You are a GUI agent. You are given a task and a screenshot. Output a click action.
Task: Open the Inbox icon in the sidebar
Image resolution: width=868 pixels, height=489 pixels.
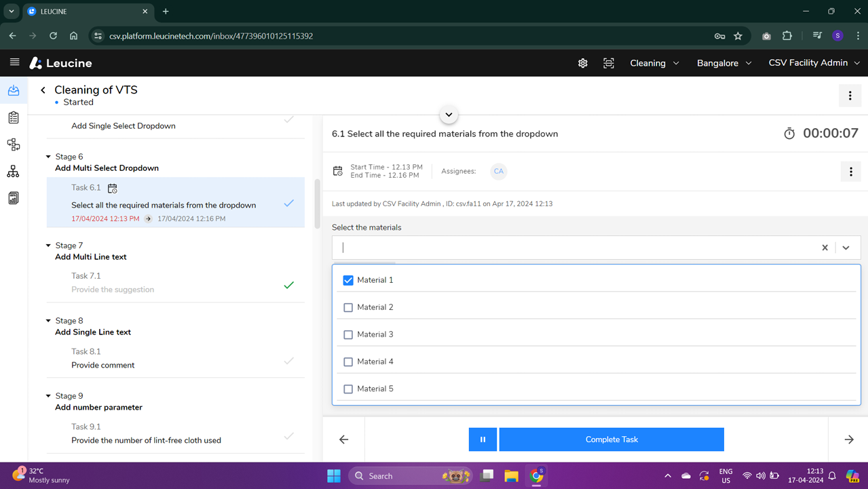tap(13, 90)
